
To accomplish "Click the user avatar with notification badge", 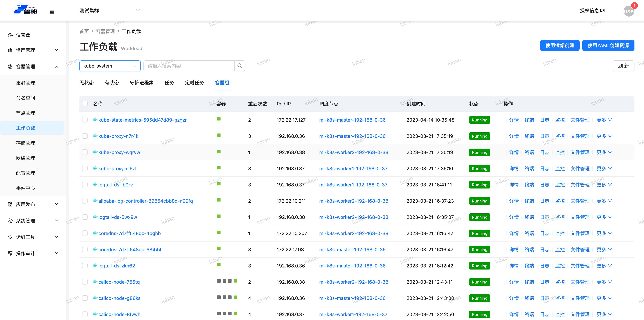I will click(628, 11).
